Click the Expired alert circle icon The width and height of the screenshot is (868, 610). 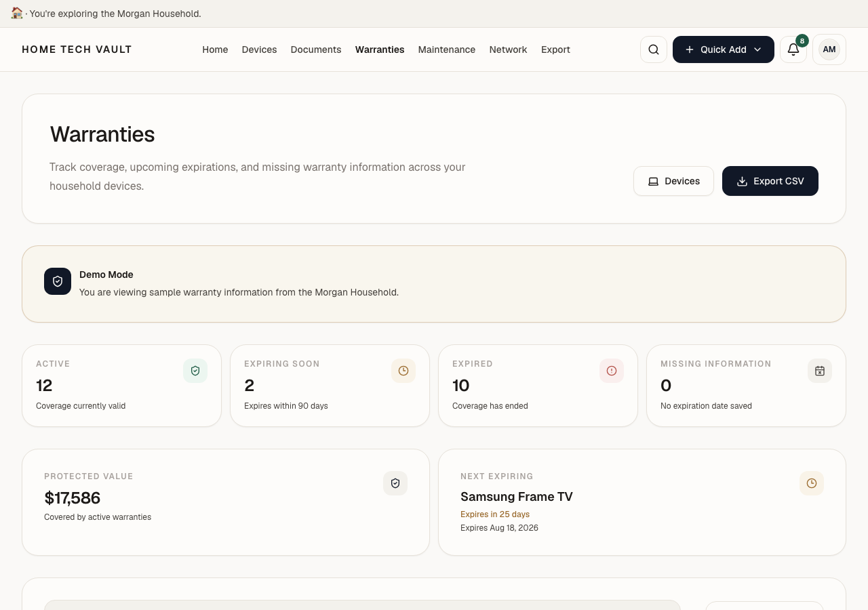[x=612, y=371]
